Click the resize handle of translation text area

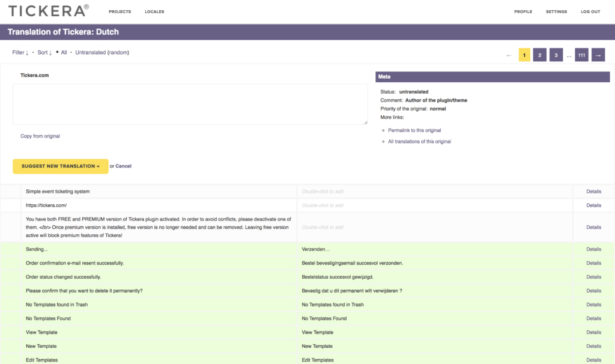coord(366,123)
